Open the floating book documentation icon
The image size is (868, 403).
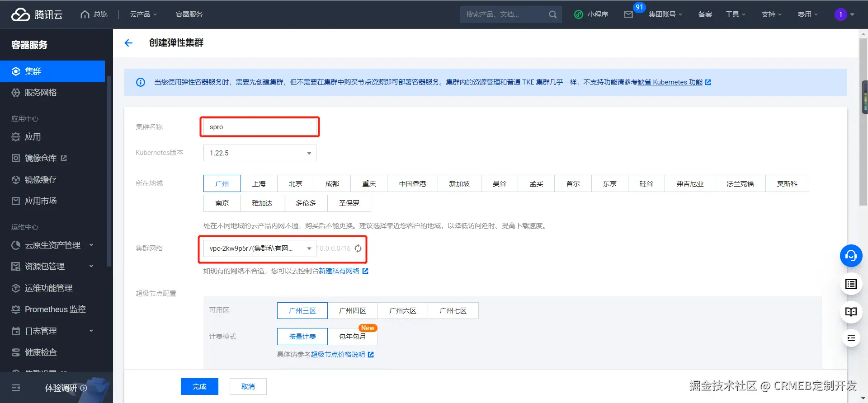pos(851,312)
